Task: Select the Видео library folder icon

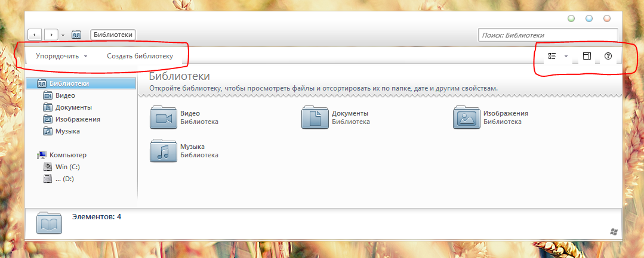Action: coord(164,117)
